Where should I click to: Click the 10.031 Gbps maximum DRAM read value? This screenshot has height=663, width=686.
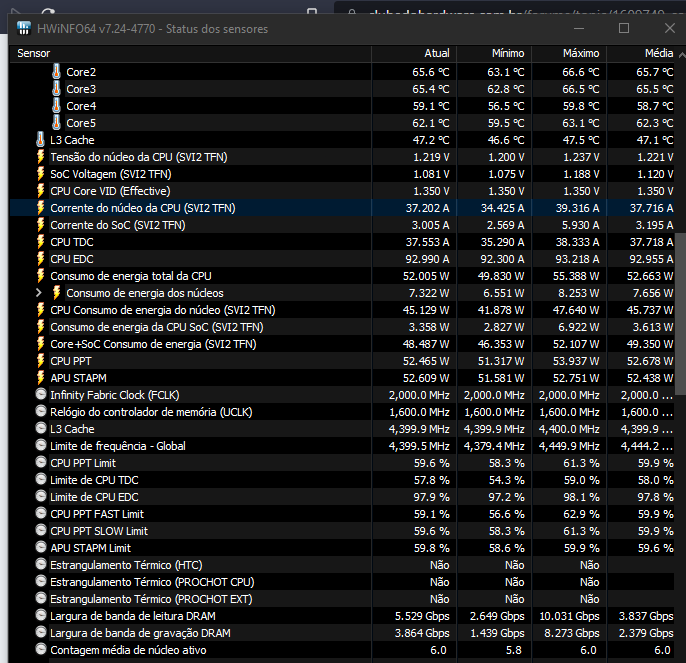(569, 616)
